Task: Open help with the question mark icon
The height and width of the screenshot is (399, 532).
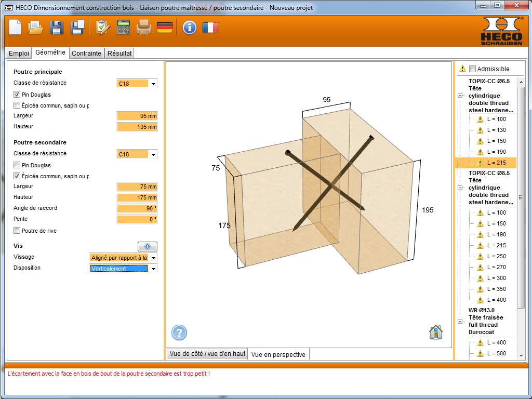Action: coord(179,332)
